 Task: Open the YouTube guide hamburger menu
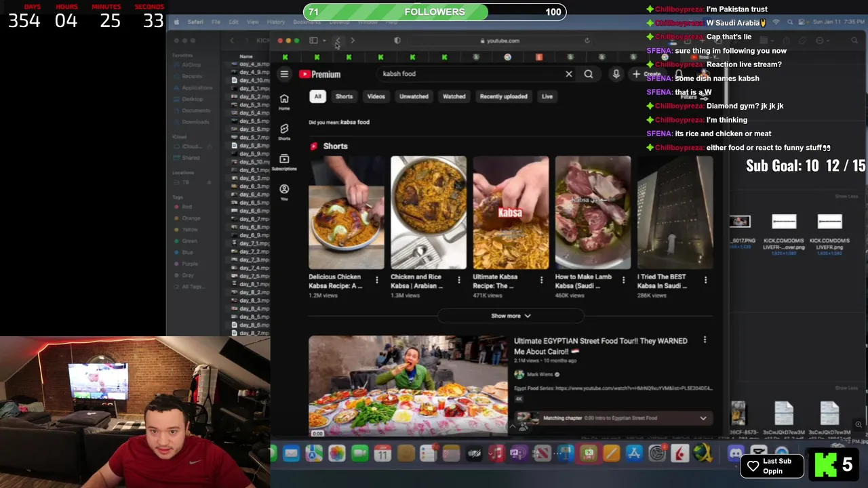(x=284, y=74)
